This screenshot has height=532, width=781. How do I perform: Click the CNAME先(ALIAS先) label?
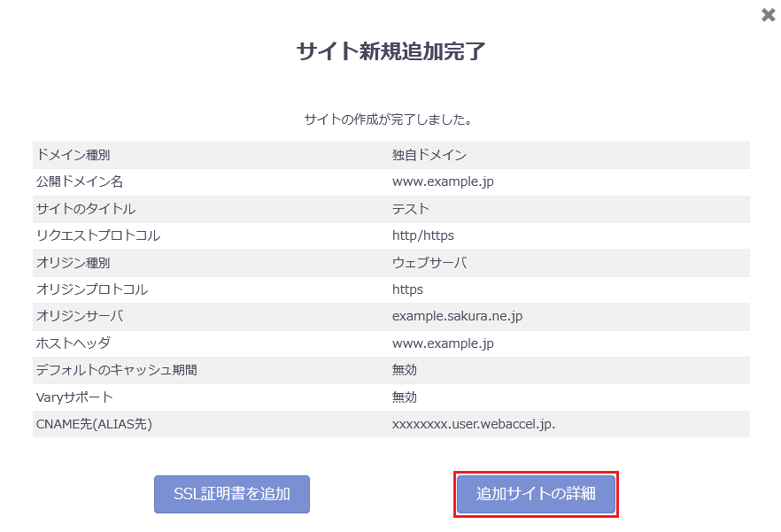(x=95, y=424)
